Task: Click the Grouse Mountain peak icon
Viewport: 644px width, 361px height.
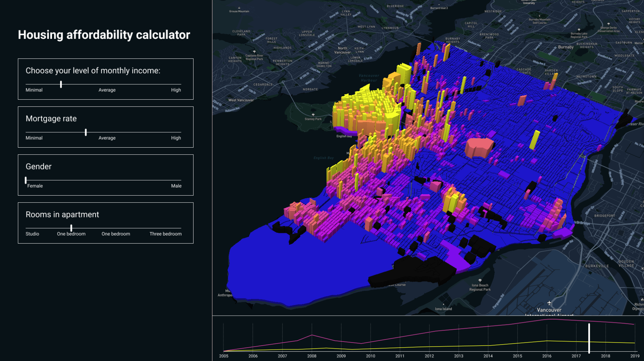Action: 239,7
